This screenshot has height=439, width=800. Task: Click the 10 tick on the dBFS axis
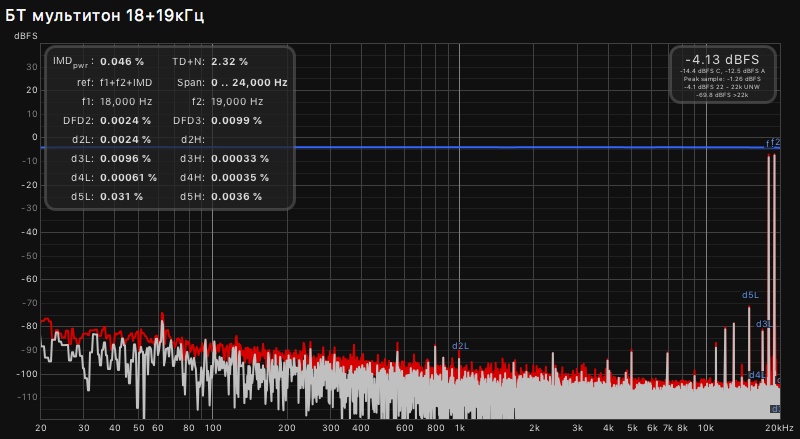[32, 114]
